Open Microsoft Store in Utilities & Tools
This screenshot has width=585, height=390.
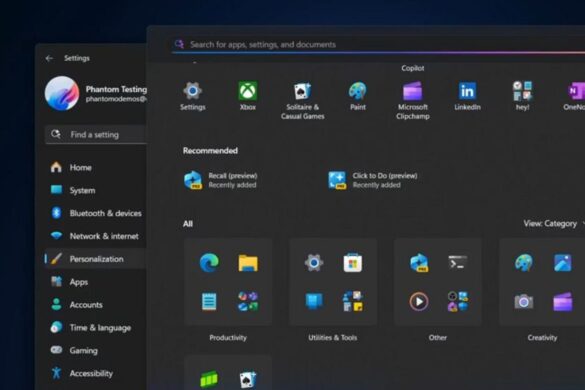tap(353, 262)
